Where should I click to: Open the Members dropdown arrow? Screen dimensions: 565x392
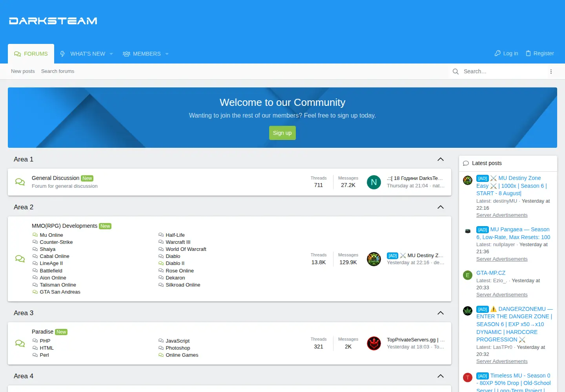click(167, 54)
